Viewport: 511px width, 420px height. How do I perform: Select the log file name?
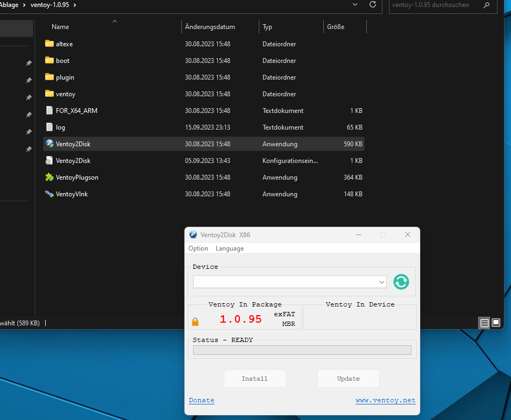click(x=60, y=127)
